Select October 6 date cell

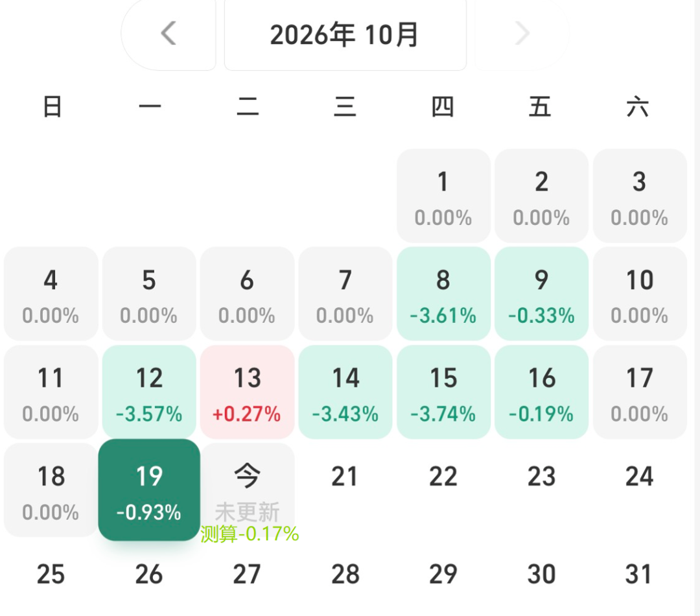(248, 294)
